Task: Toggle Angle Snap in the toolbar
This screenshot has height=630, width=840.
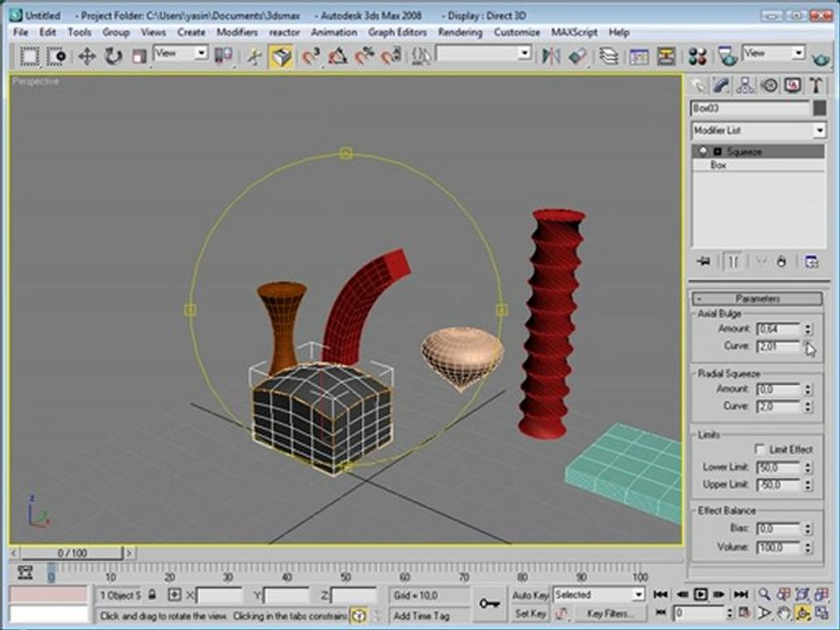Action: 338,56
